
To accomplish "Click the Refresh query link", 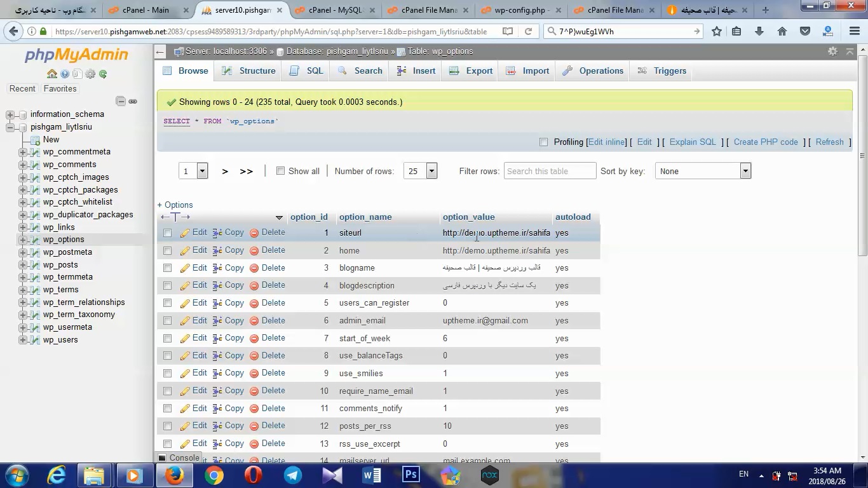I will [830, 142].
